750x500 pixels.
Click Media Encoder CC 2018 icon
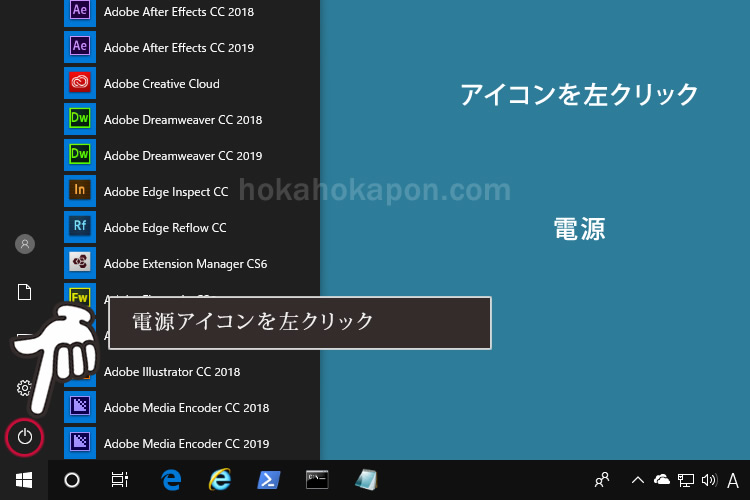click(80, 407)
